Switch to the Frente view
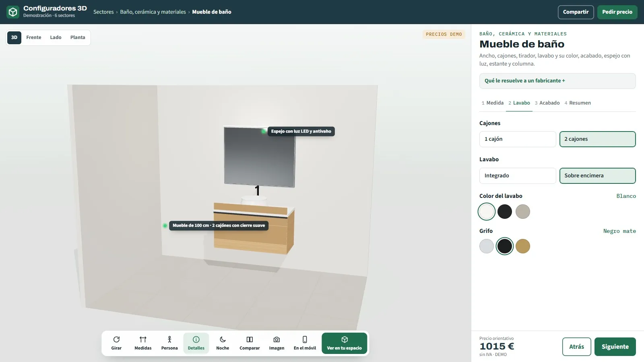The height and width of the screenshot is (362, 644). coord(34,37)
